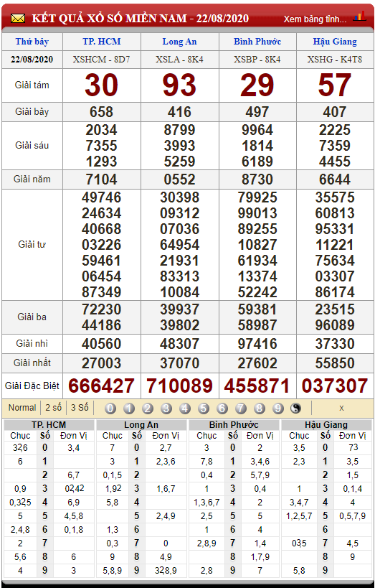Open the TP. HCM province header link

click(x=102, y=42)
